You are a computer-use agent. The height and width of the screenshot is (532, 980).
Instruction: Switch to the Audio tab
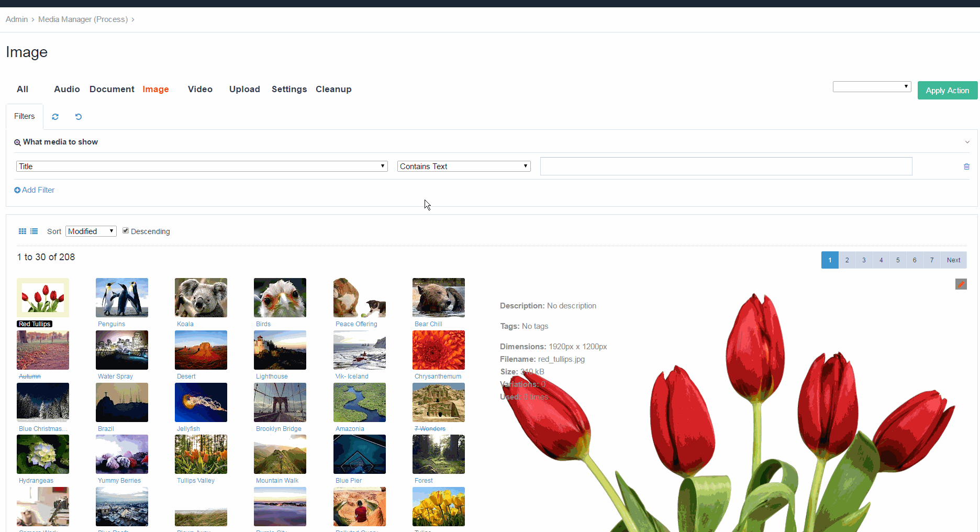tap(66, 89)
